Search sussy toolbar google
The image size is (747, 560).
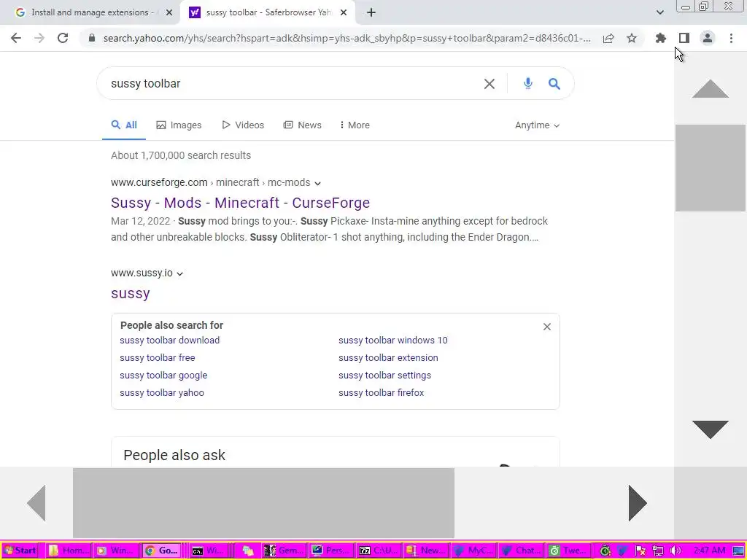coord(163,376)
